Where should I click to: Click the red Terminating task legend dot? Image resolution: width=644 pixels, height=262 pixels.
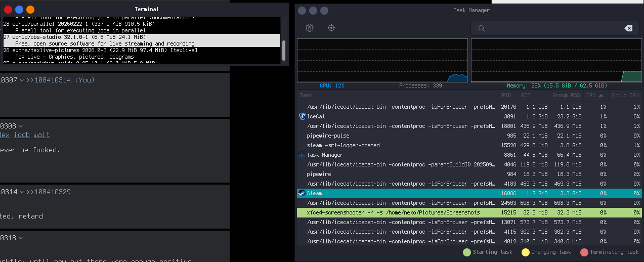584,252
